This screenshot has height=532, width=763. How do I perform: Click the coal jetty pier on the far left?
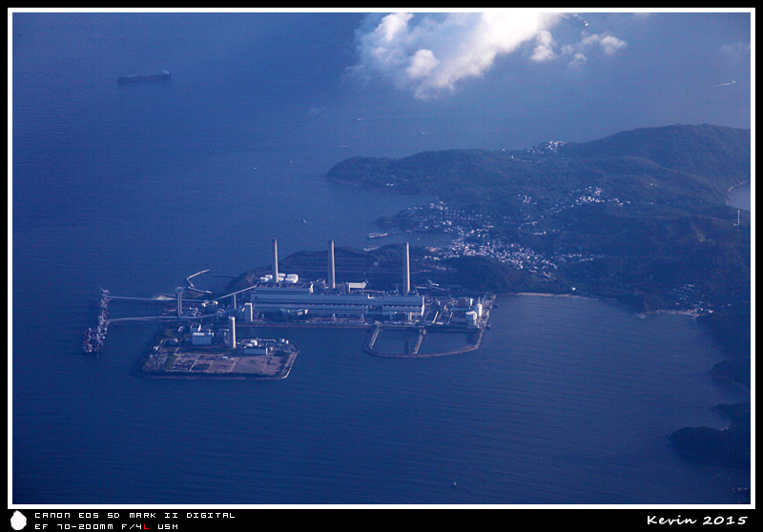point(97,324)
